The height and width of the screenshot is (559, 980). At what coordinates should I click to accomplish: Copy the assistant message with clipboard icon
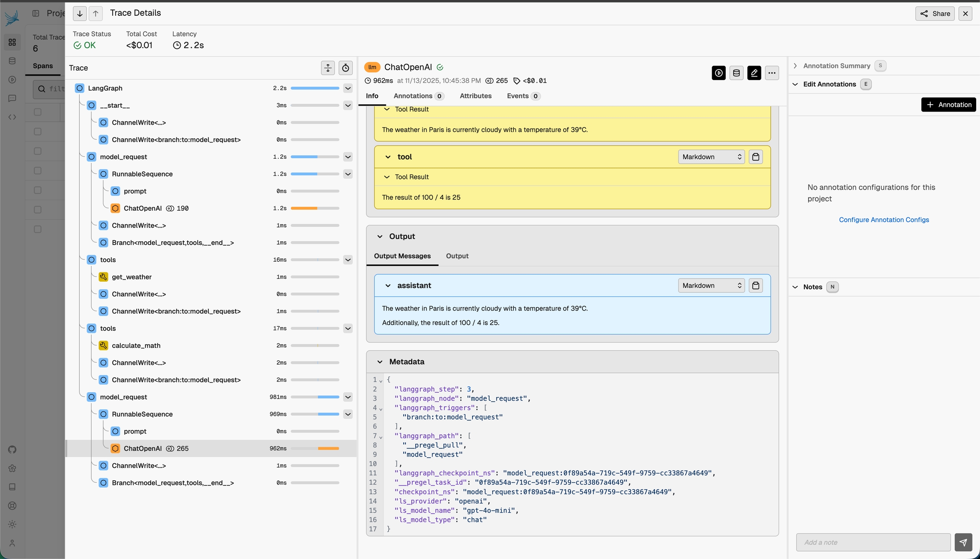click(755, 285)
